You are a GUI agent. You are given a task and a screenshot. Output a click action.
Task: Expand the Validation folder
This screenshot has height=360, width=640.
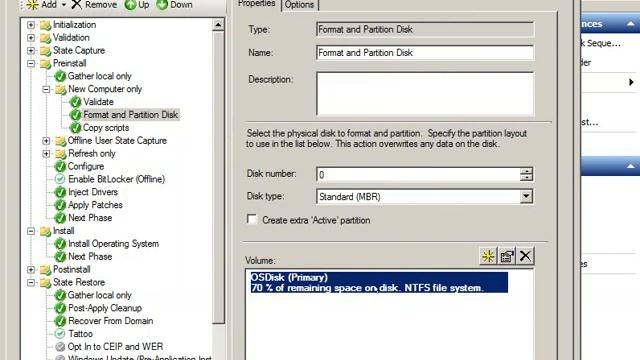click(x=31, y=38)
